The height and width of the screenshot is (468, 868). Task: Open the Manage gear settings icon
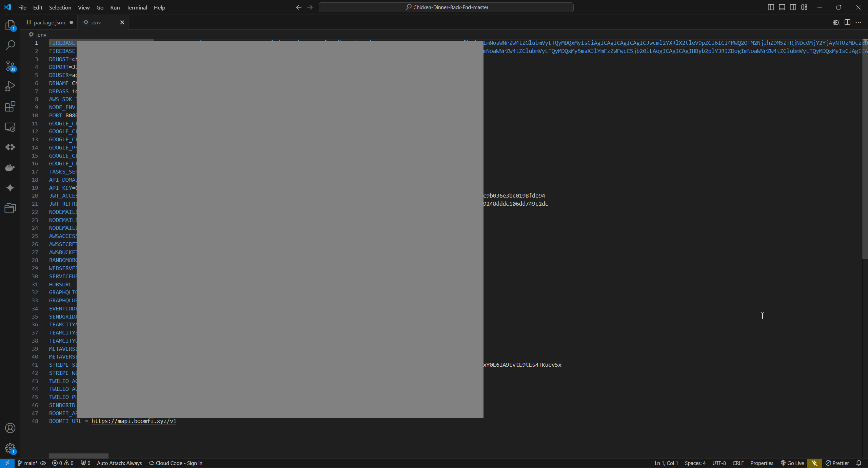pos(10,448)
